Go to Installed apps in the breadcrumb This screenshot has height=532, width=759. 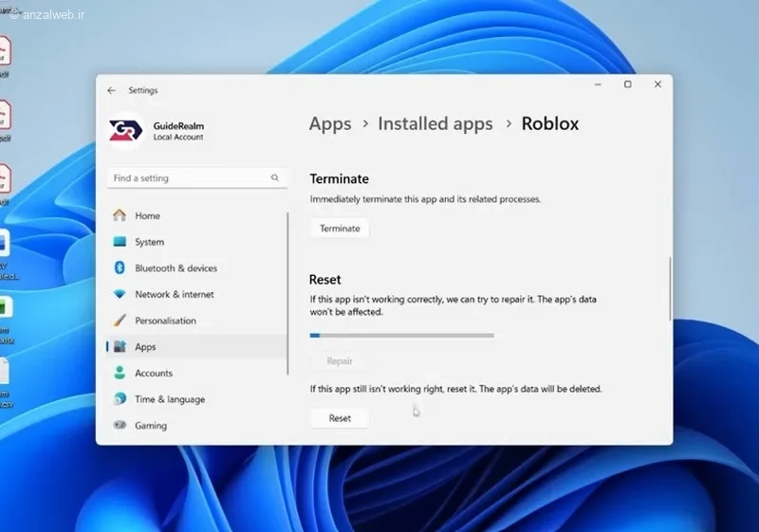(435, 124)
